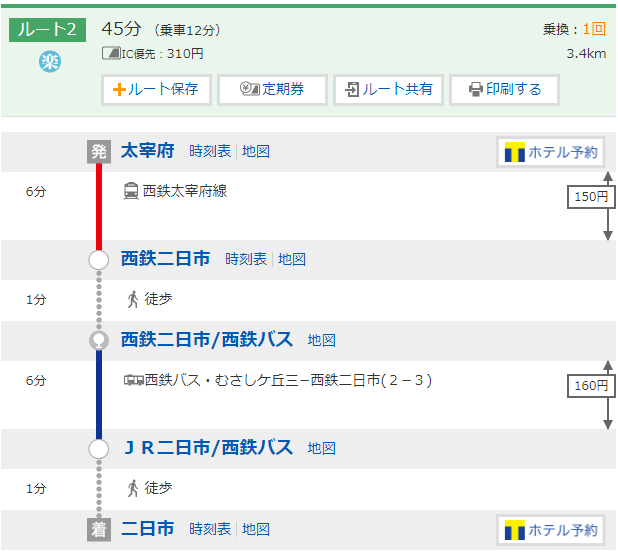Open 地図 for 太宰府
The image size is (618, 560).
tap(256, 151)
